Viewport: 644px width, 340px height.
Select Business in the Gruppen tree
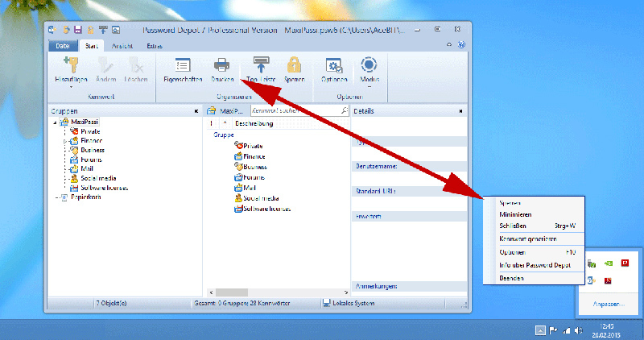tap(93, 150)
